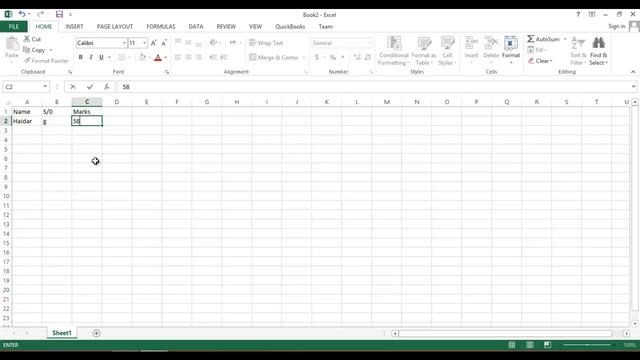The width and height of the screenshot is (640, 360).
Task: Activate the Format Painter
Action: tap(46, 60)
